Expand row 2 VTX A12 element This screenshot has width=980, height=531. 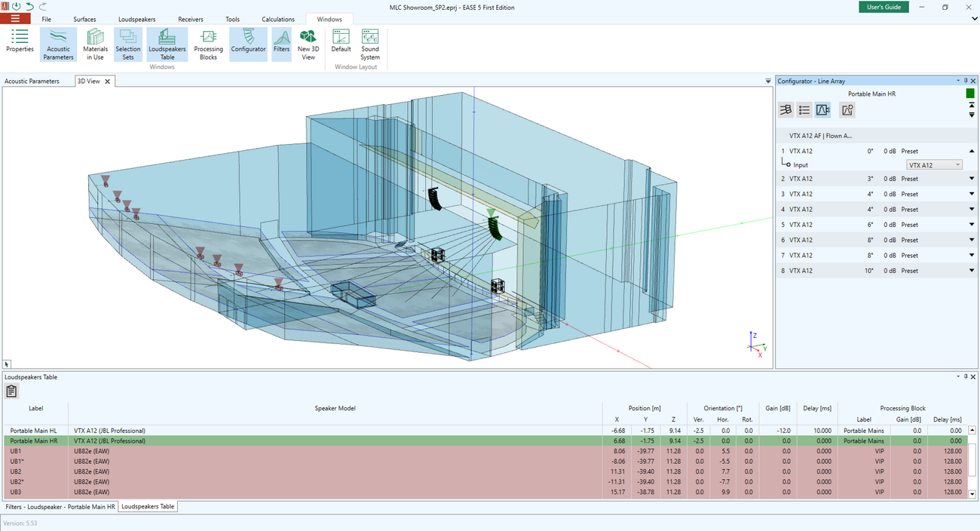972,179
